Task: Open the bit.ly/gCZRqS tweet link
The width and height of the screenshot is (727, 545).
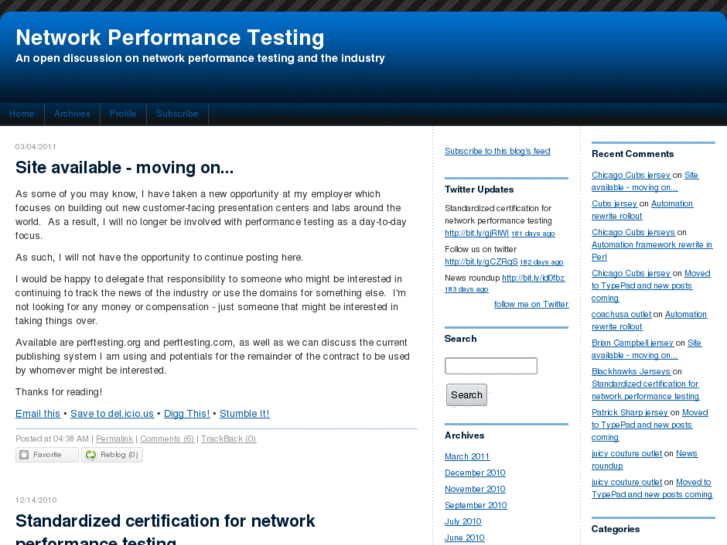Action: pos(481,262)
